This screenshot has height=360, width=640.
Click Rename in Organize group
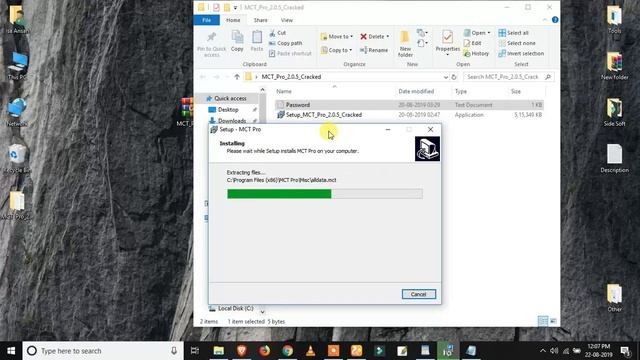[374, 50]
